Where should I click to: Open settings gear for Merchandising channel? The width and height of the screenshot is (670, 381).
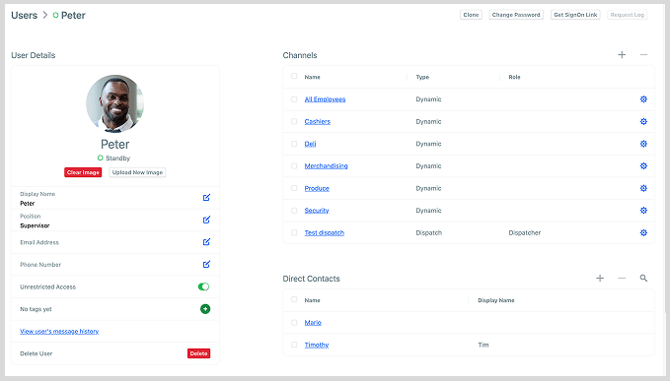[x=644, y=166]
